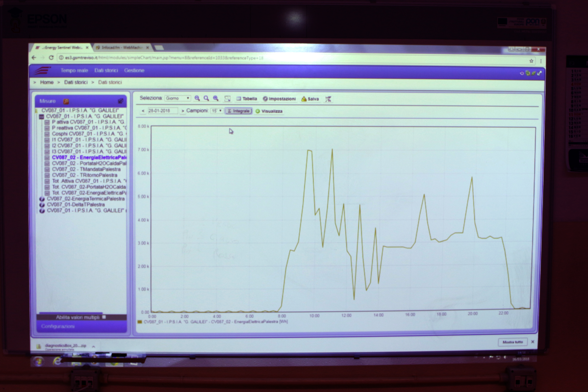Viewport: 588px width, 392px height.
Task: Click the CV087_02-EnergiaTermicaPalestra round icon
Action: point(42,199)
